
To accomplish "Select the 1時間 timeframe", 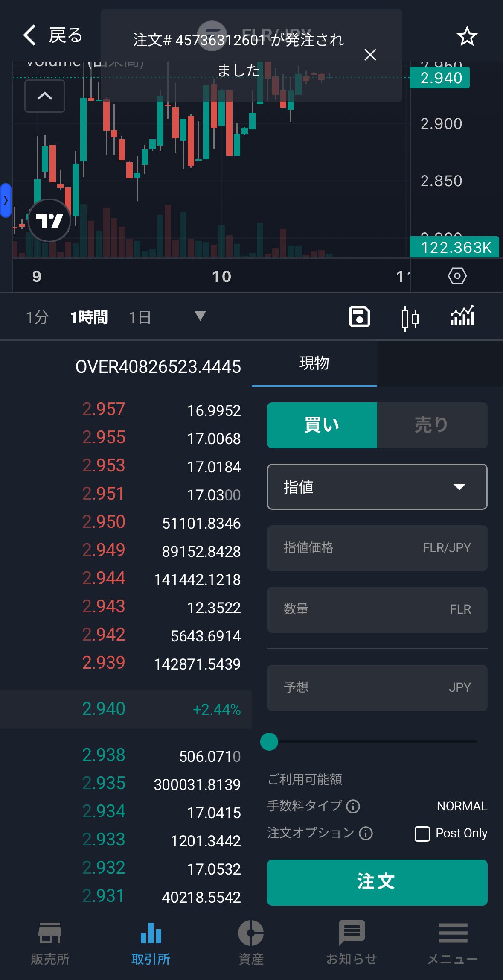I will (x=89, y=317).
